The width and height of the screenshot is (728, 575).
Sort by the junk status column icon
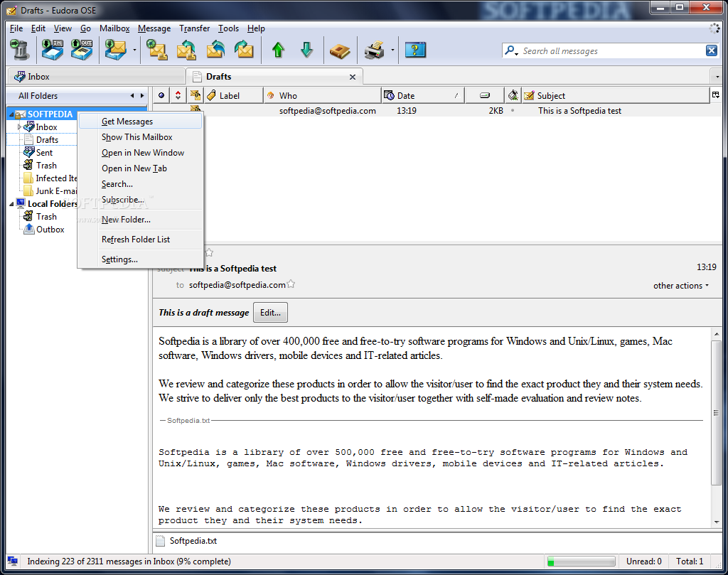point(513,96)
